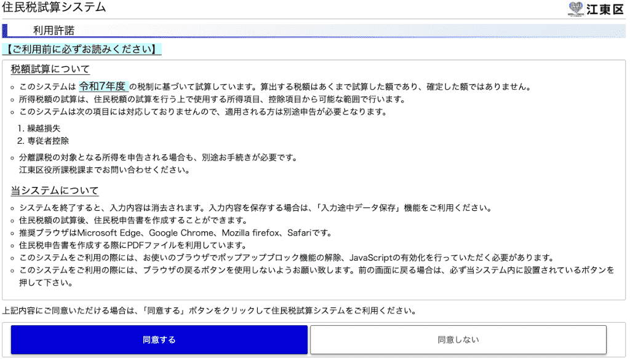
Task: Click the 江東区 text beside the logo
Action: 605,9
